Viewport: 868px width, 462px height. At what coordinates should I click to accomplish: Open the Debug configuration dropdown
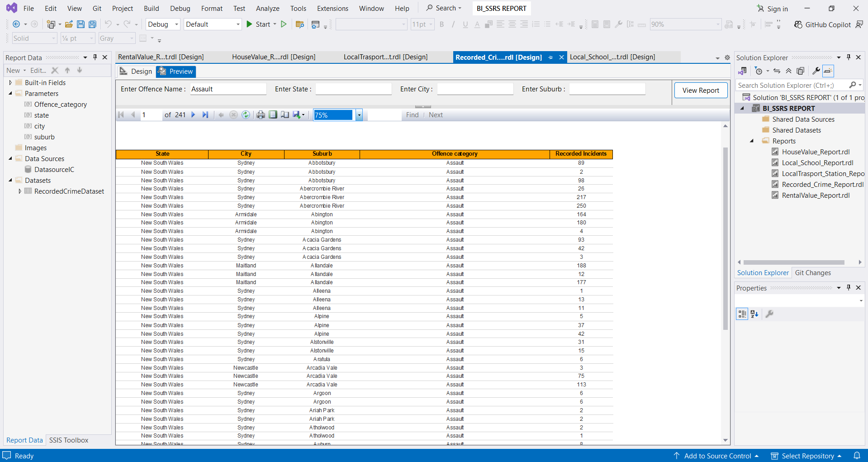point(176,24)
